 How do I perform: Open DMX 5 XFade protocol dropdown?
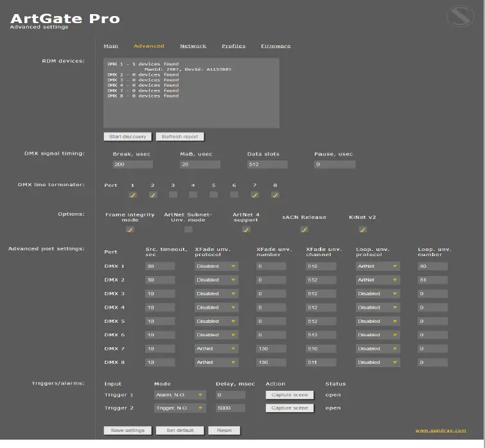[216, 321]
